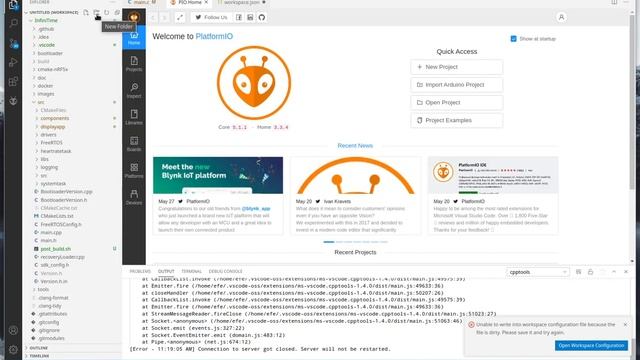The height and width of the screenshot is (360, 640).
Task: Create a new file in the workspace explorer
Action: [86, 13]
